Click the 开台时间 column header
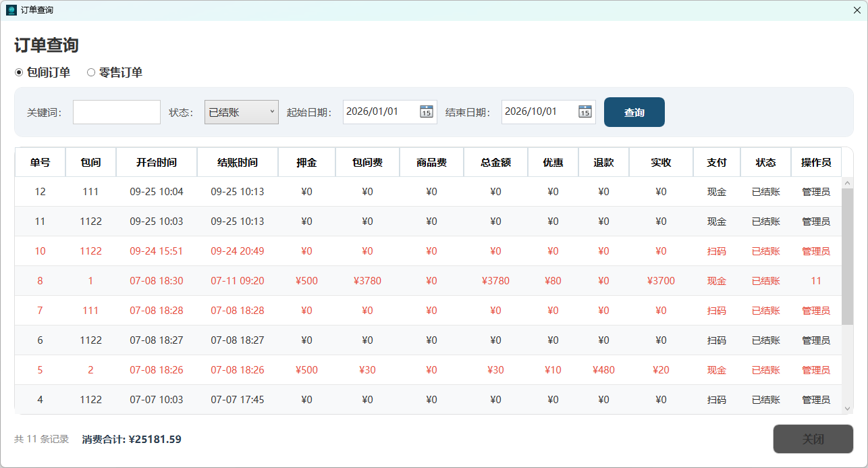 [157, 162]
